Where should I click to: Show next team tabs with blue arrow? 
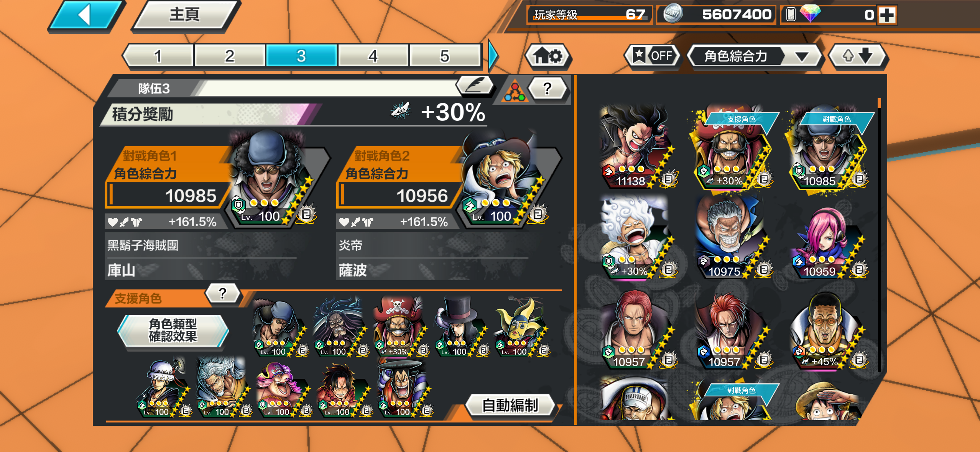(x=493, y=56)
